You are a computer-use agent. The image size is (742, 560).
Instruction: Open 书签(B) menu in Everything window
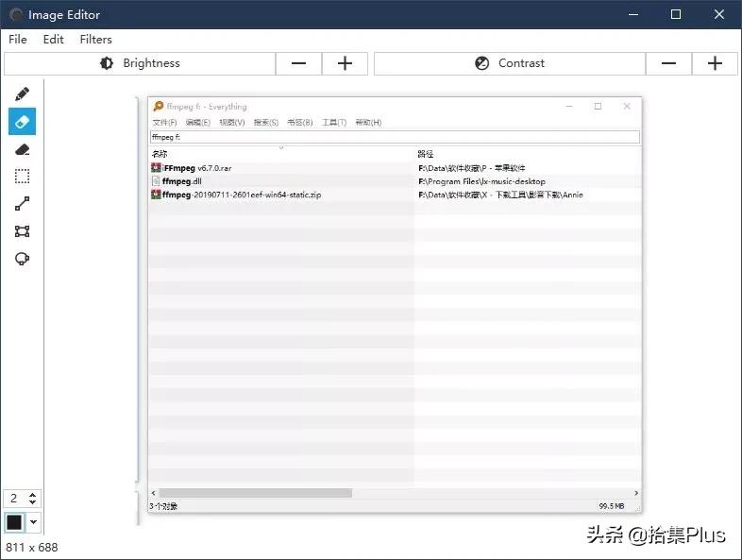click(x=300, y=123)
